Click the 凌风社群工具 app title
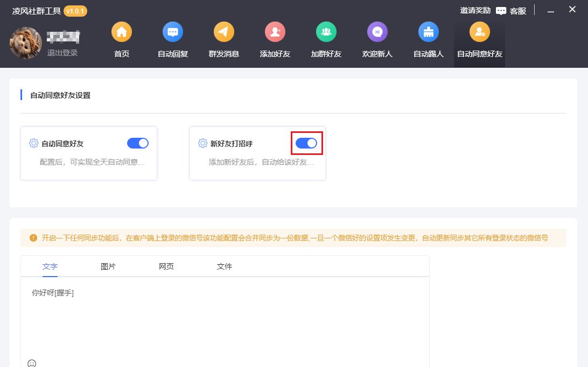The width and height of the screenshot is (588, 367). pyautogui.click(x=37, y=11)
